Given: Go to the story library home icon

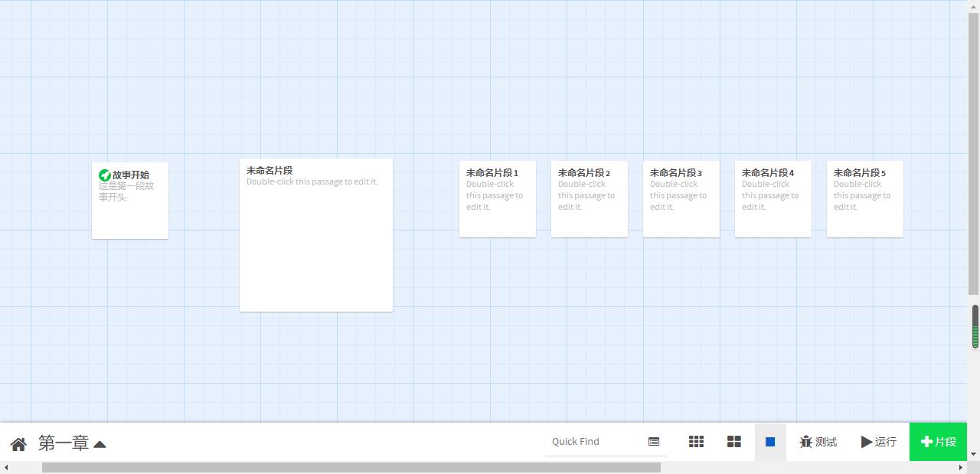Looking at the screenshot, I should [18, 443].
